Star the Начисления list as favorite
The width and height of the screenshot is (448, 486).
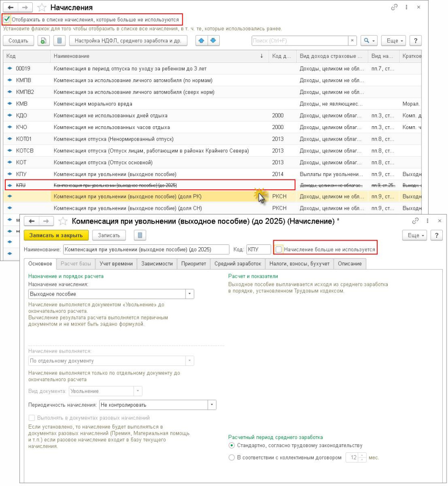(x=42, y=8)
